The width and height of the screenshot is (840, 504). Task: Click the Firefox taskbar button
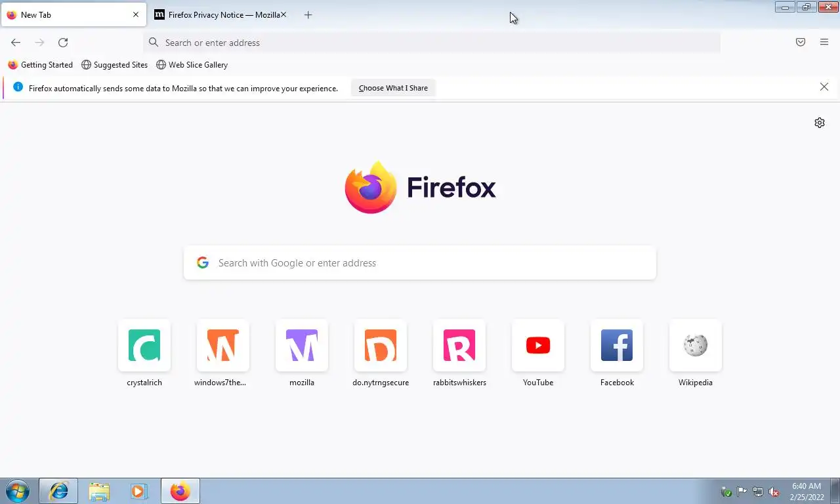180,491
